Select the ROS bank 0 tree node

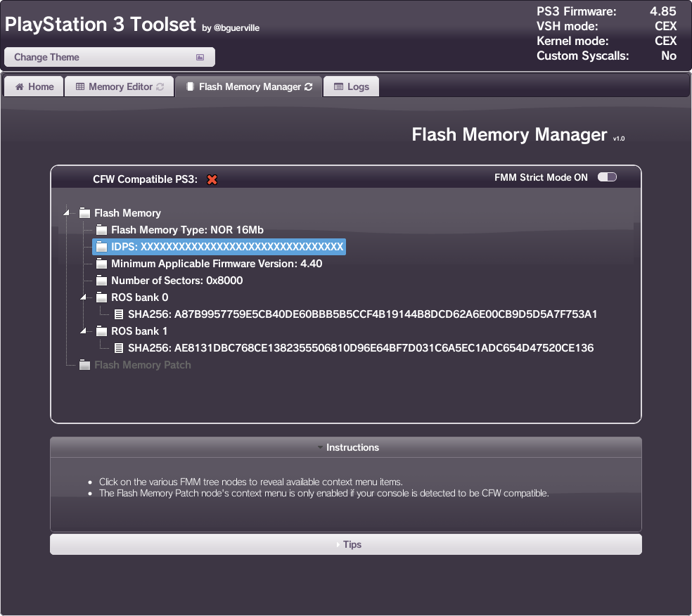point(139,297)
